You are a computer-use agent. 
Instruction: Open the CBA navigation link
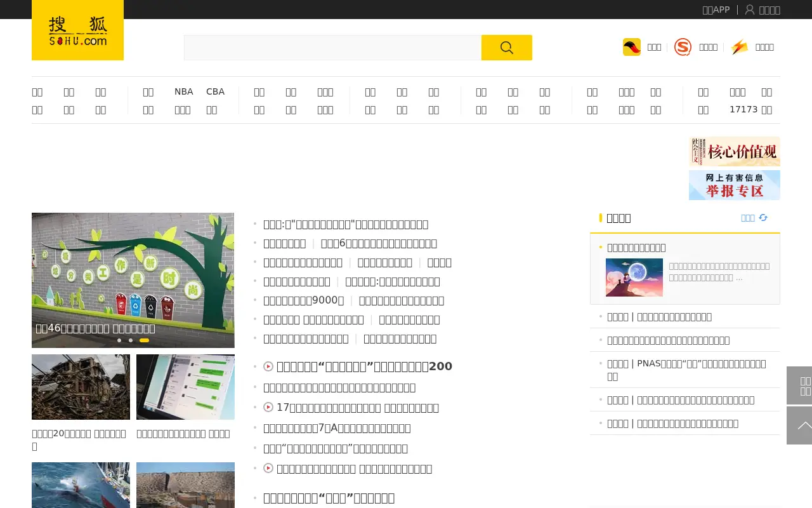[215, 91]
